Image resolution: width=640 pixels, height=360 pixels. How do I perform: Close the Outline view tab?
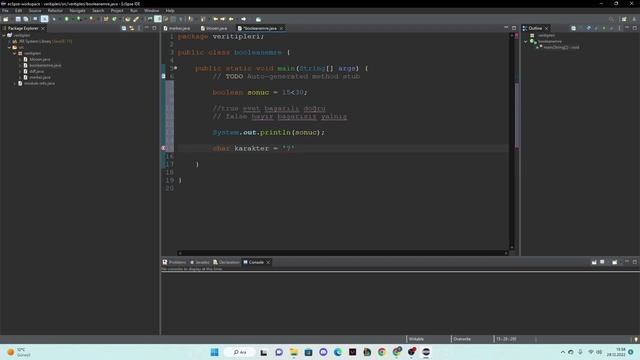(x=547, y=28)
